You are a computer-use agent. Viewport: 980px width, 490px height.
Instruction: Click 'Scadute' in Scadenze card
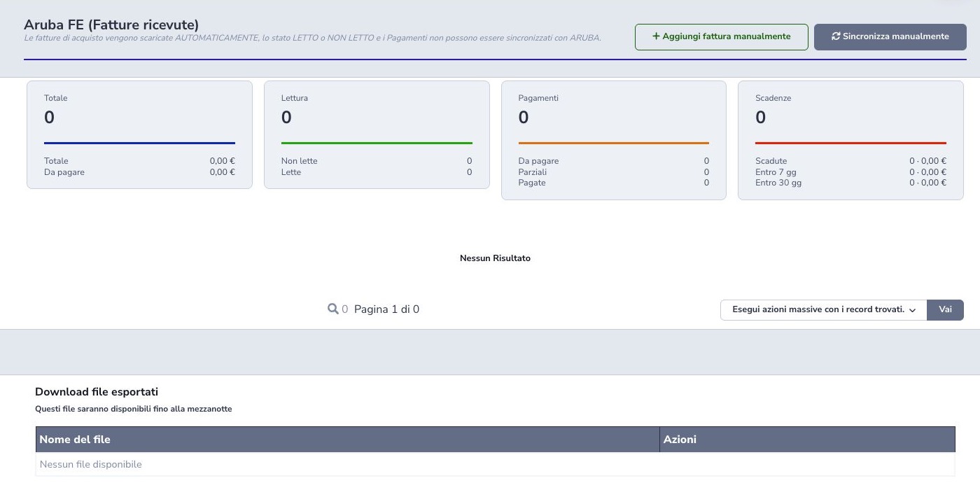pos(850,161)
